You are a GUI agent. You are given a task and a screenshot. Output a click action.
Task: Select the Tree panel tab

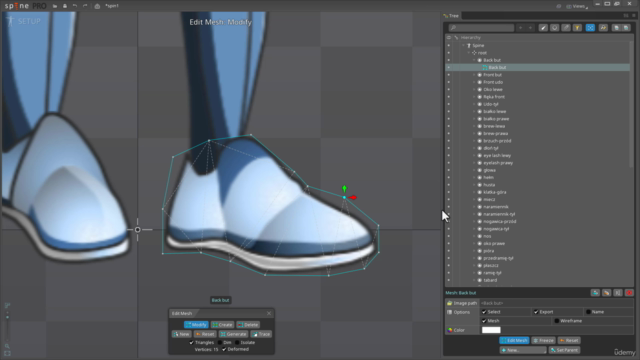coord(451,16)
